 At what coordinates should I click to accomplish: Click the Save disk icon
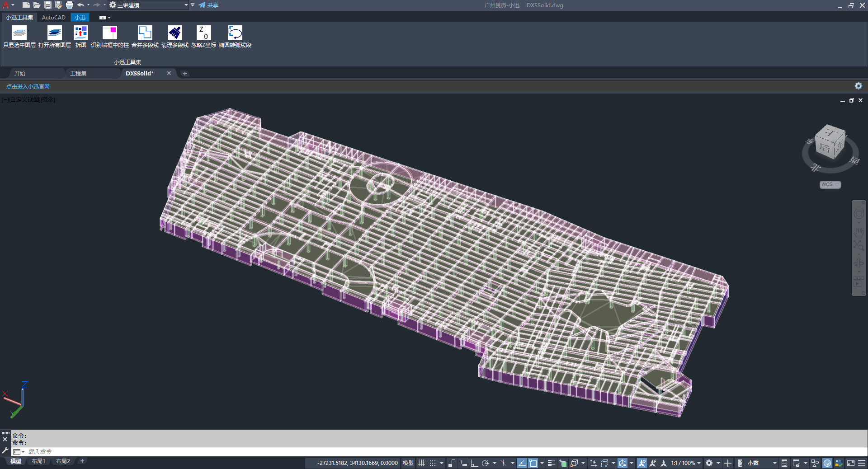coord(47,5)
